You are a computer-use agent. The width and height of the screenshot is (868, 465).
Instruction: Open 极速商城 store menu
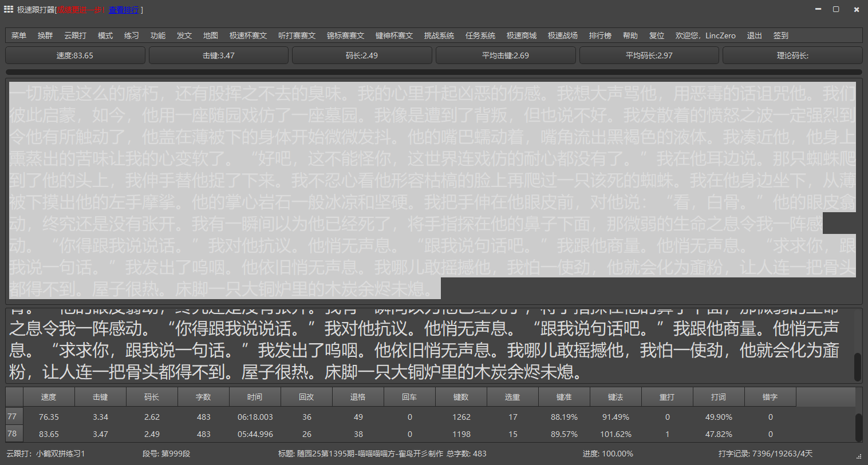tap(521, 35)
